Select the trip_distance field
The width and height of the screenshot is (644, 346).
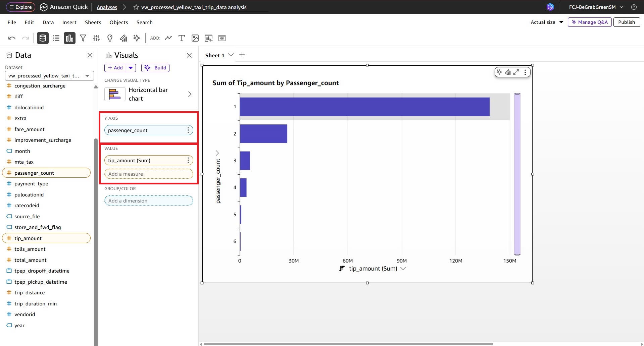coord(29,293)
